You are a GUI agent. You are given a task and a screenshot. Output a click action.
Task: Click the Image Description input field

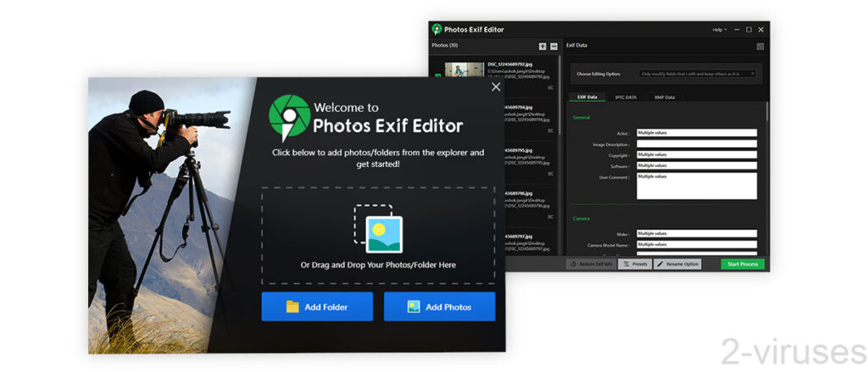click(x=697, y=144)
